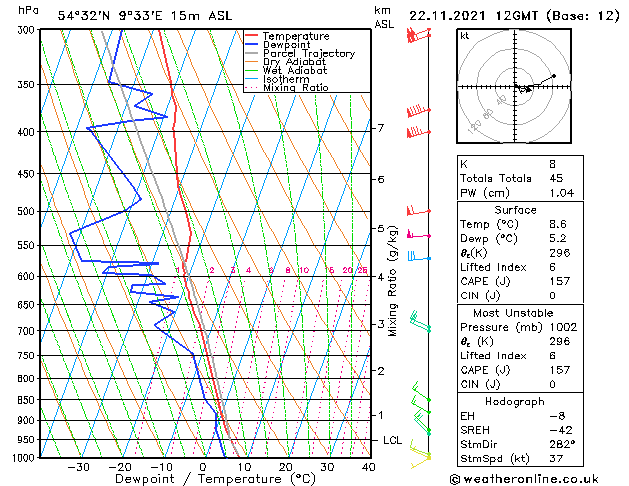
Task: Click Lifted Index in the Surface section
Action: tap(493, 267)
